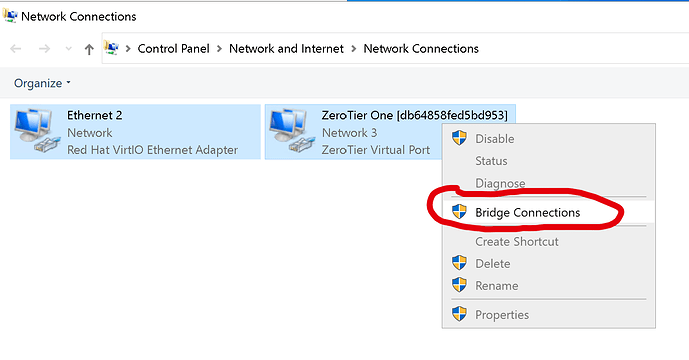
Task: Click the address bar location icon
Action: 111,47
